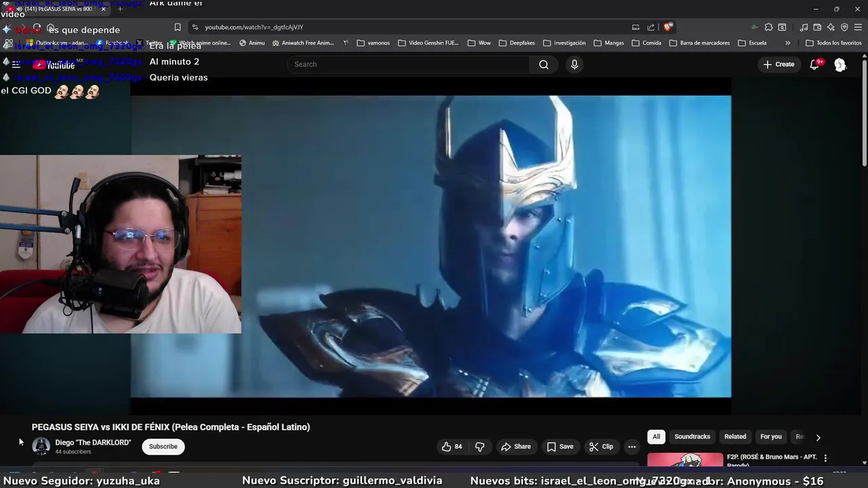Open the Mangas bookmarks folder
The image size is (868, 488).
608,43
